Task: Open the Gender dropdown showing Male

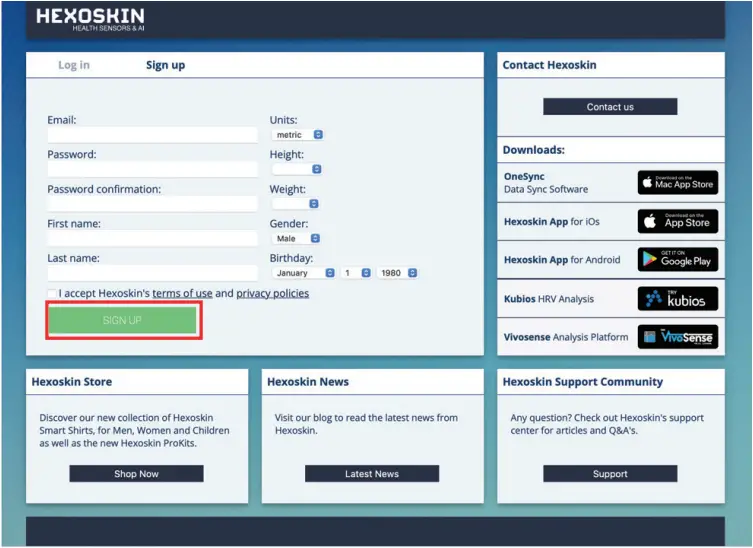Action: (x=296, y=238)
